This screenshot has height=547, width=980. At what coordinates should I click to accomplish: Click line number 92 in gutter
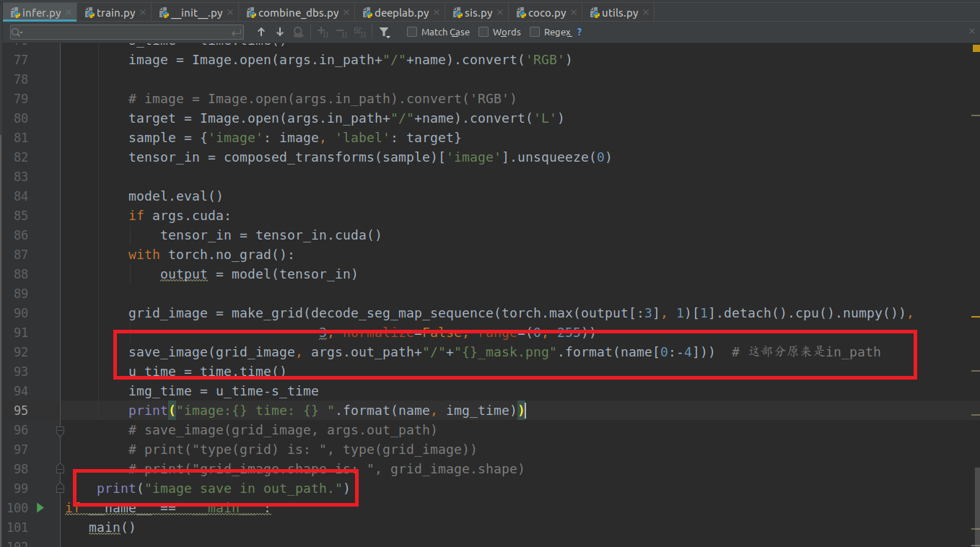pyautogui.click(x=21, y=352)
